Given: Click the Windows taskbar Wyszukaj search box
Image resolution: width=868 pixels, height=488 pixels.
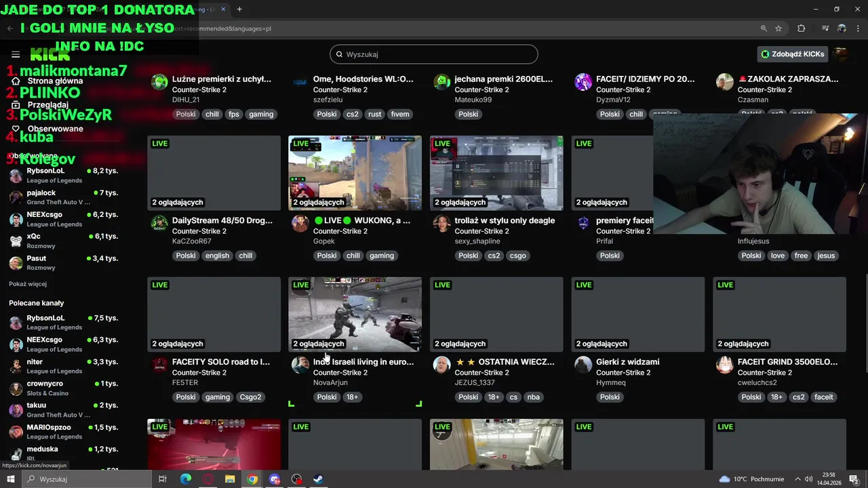Looking at the screenshot, I should pyautogui.click(x=86, y=479).
